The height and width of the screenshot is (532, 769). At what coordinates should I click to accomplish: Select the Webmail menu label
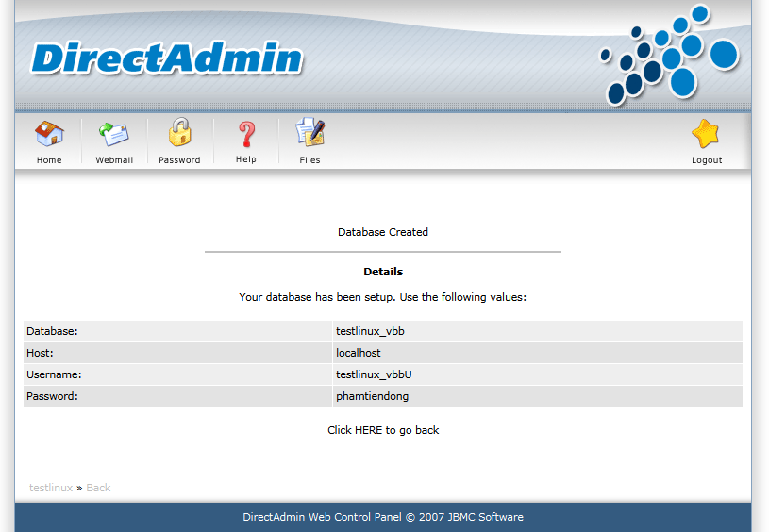coord(114,160)
